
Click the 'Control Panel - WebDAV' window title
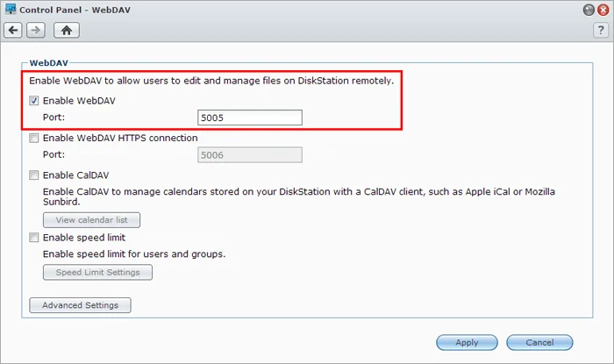(x=75, y=10)
